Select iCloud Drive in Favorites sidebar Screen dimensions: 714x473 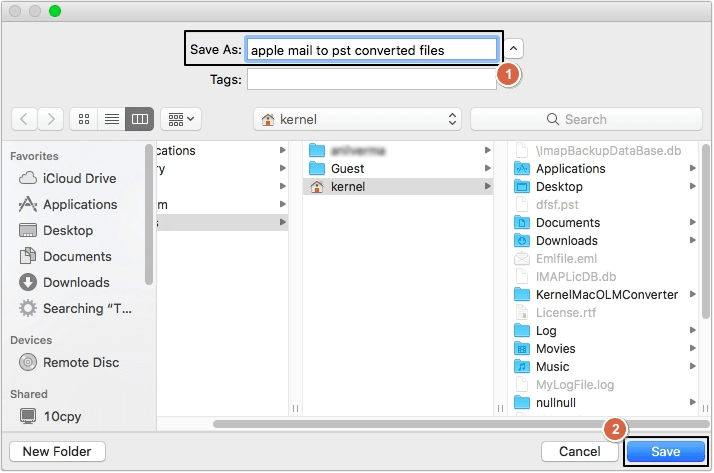[x=67, y=178]
